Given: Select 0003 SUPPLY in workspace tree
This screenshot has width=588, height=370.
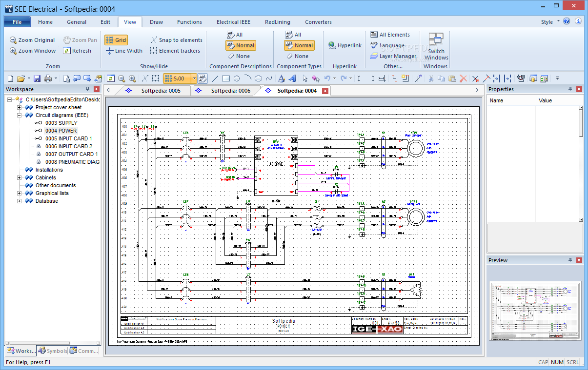Looking at the screenshot, I should (61, 123).
